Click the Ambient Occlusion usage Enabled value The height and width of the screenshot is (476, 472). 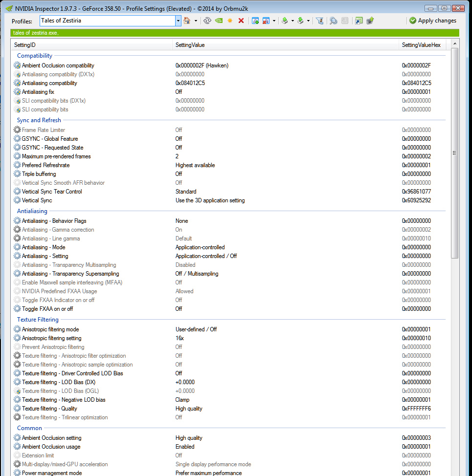[x=185, y=447]
